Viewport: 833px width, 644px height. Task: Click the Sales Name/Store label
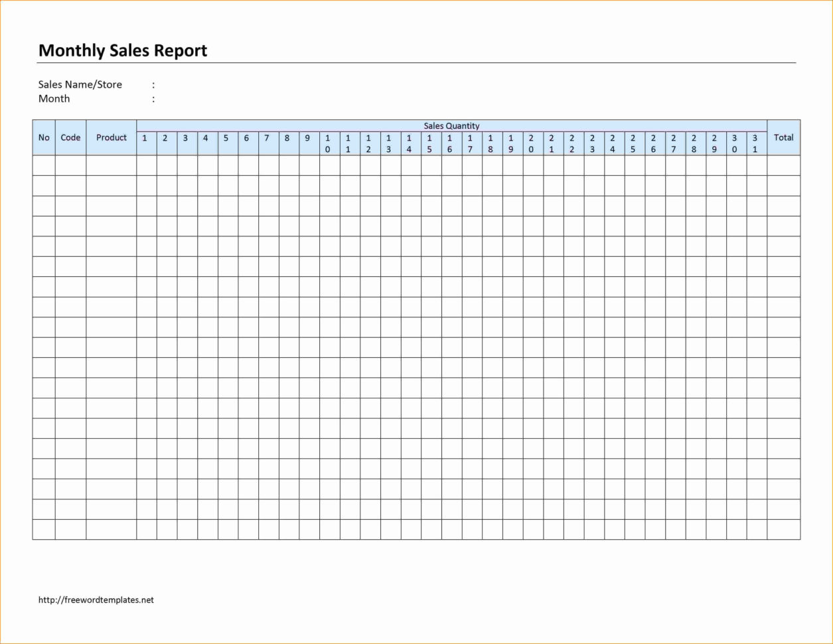(x=80, y=84)
